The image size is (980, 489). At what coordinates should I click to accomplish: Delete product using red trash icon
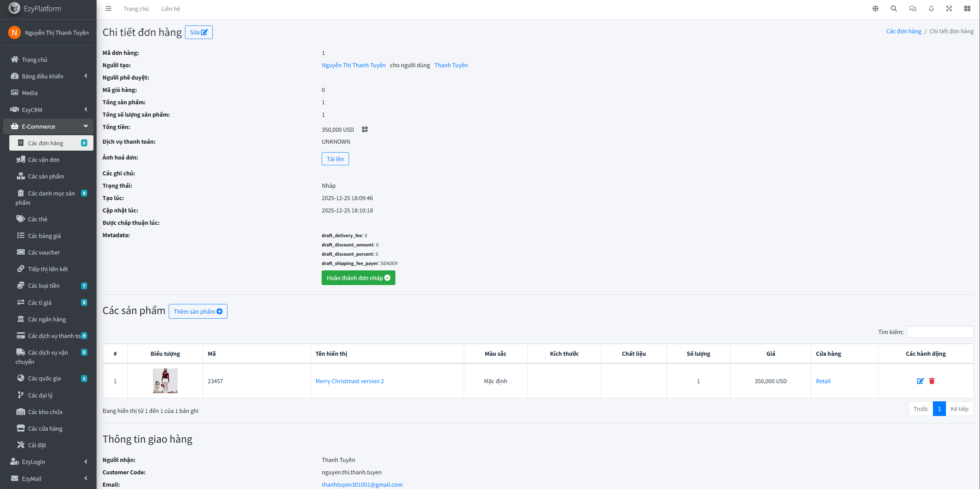click(932, 381)
